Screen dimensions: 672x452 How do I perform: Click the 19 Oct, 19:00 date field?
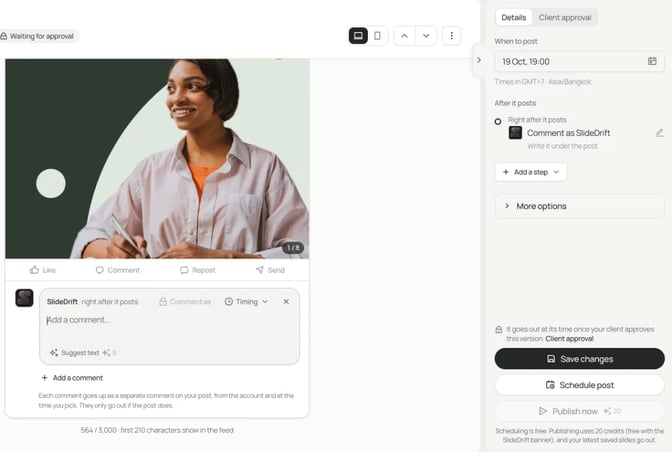click(x=579, y=61)
